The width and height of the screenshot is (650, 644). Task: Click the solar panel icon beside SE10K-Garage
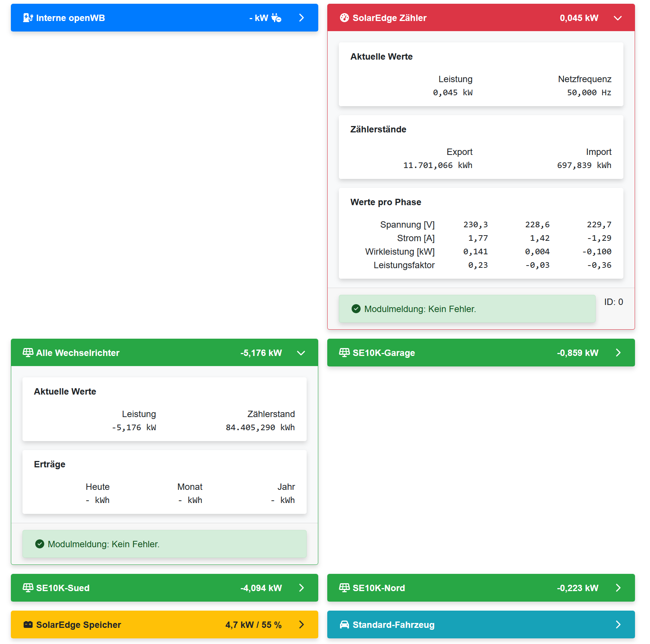click(x=344, y=353)
